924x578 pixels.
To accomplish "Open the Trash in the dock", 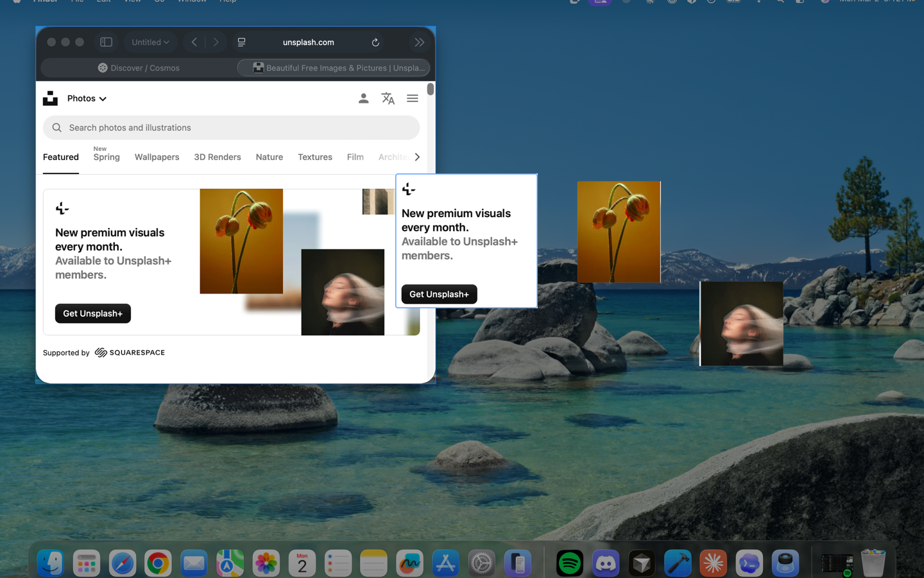I will pos(873,563).
